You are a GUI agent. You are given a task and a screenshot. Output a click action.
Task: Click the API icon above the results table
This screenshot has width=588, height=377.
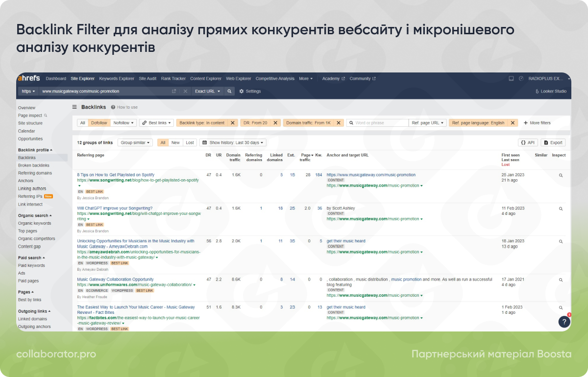pyautogui.click(x=528, y=142)
